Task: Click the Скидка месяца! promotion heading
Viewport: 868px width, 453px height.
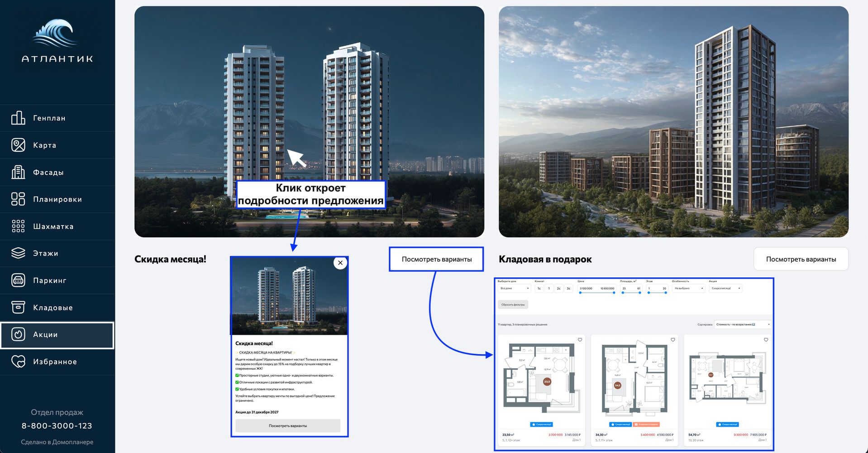Action: click(x=170, y=259)
